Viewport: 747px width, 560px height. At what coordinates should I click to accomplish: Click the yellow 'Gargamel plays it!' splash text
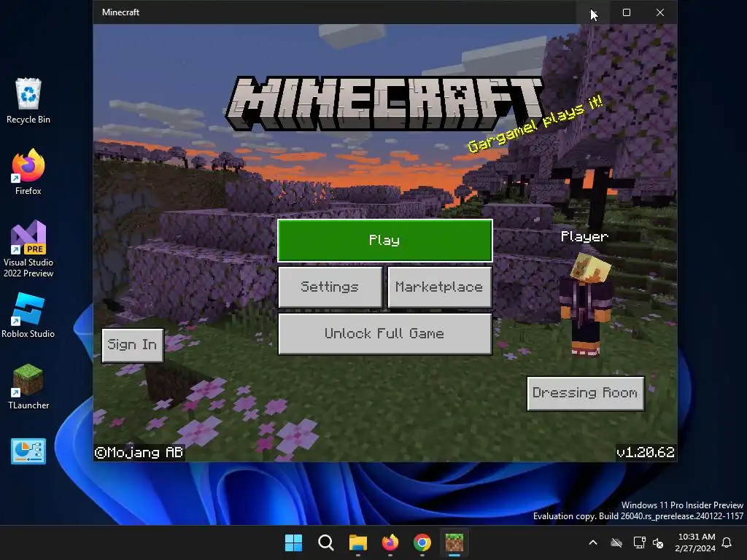(x=535, y=124)
